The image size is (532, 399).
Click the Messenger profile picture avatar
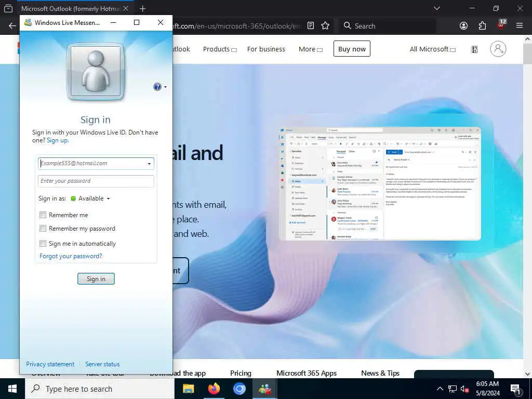pyautogui.click(x=96, y=72)
